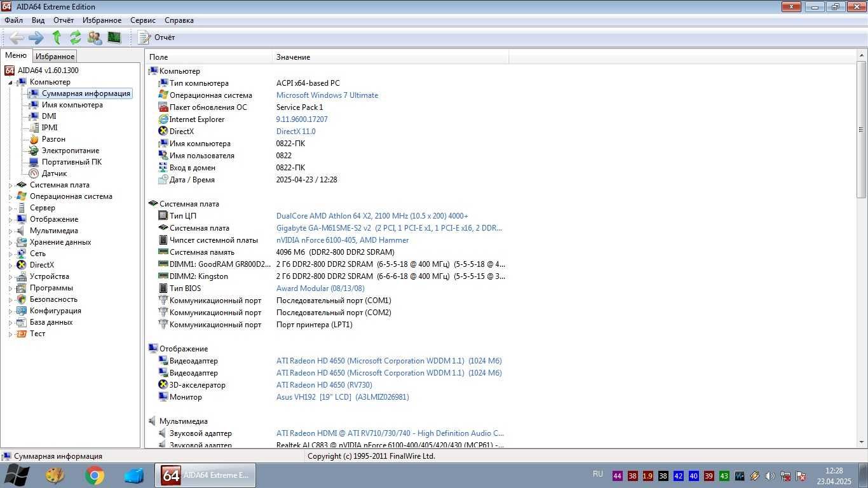Open the DirectX 11.0 link

[x=296, y=132]
